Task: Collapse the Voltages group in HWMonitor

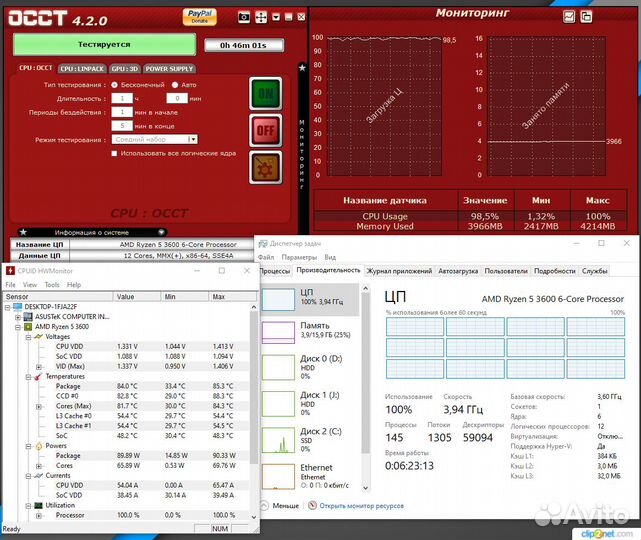Action: pos(28,337)
